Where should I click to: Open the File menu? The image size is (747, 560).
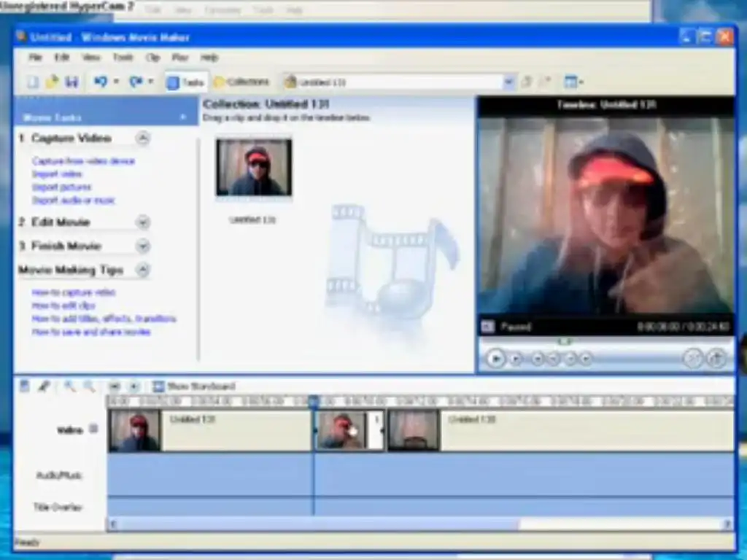click(35, 58)
